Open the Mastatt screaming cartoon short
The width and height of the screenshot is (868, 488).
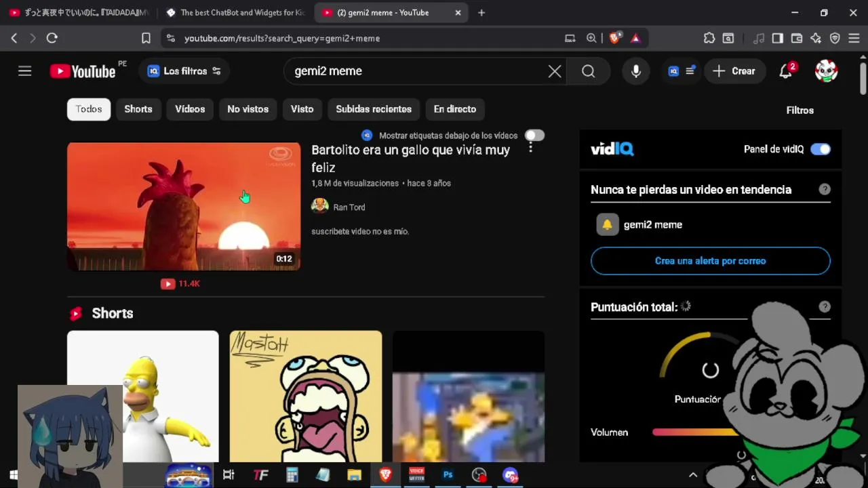click(x=306, y=396)
